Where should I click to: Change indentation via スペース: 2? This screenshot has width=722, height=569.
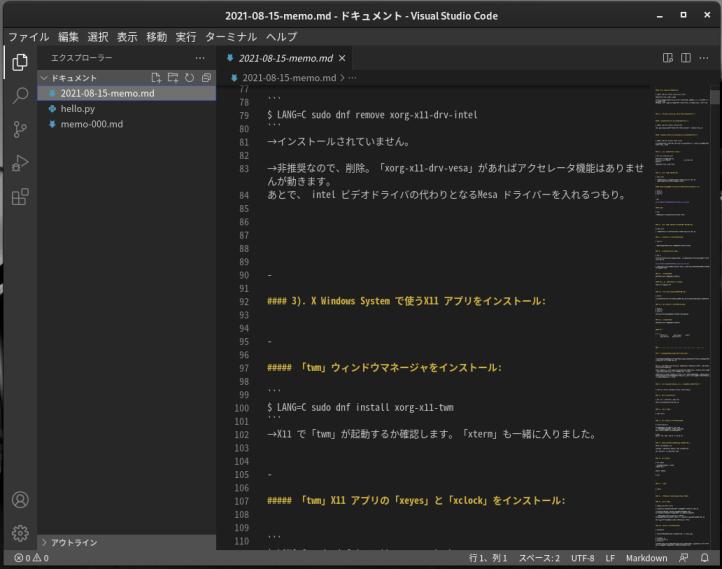(539, 558)
